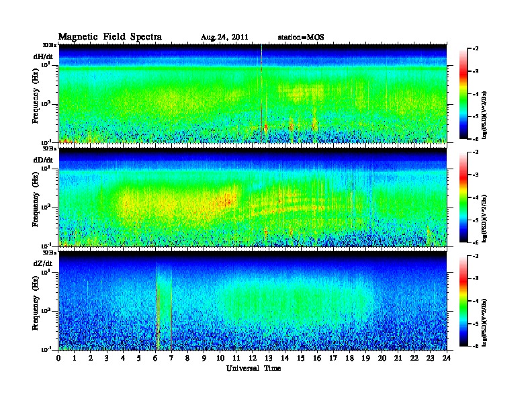Click the '32Hz' label above dH/dt panel
The height and width of the screenshot is (411, 532).
pyautogui.click(x=49, y=45)
